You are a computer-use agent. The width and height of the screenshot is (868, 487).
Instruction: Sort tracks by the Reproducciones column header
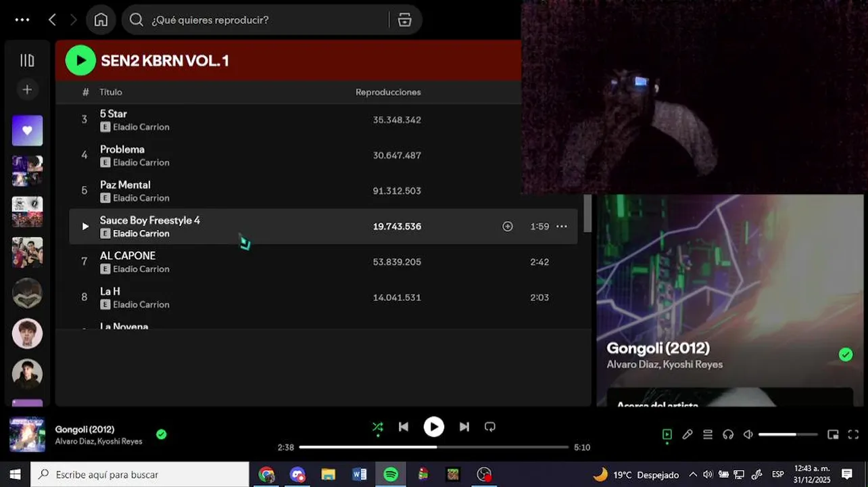pyautogui.click(x=388, y=92)
